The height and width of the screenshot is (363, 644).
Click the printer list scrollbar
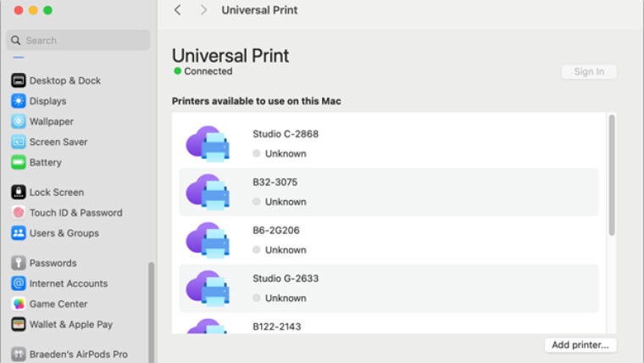[612, 175]
